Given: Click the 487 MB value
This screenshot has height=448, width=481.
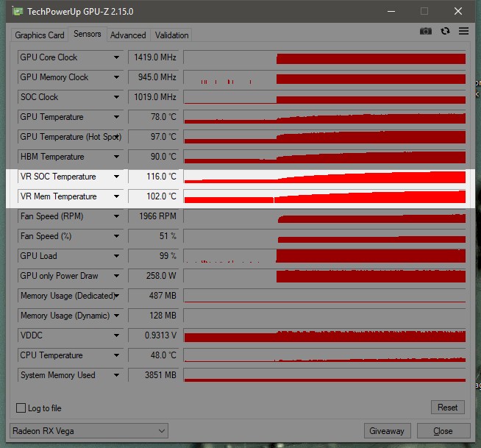Looking at the screenshot, I should [154, 296].
